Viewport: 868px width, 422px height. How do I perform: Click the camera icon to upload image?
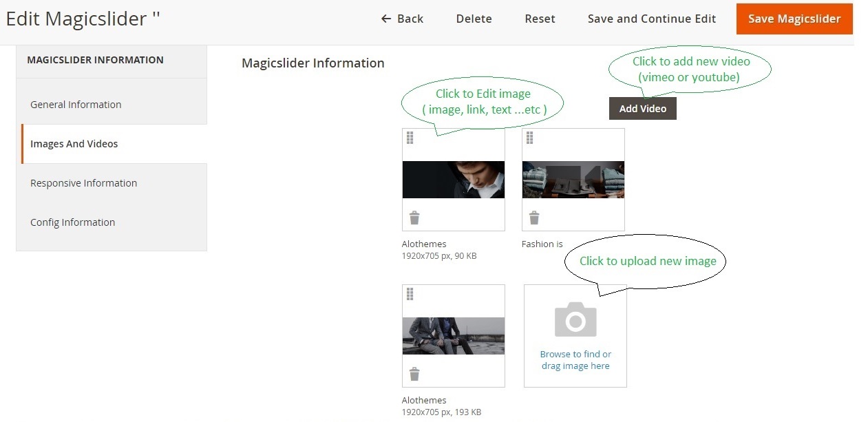(575, 320)
